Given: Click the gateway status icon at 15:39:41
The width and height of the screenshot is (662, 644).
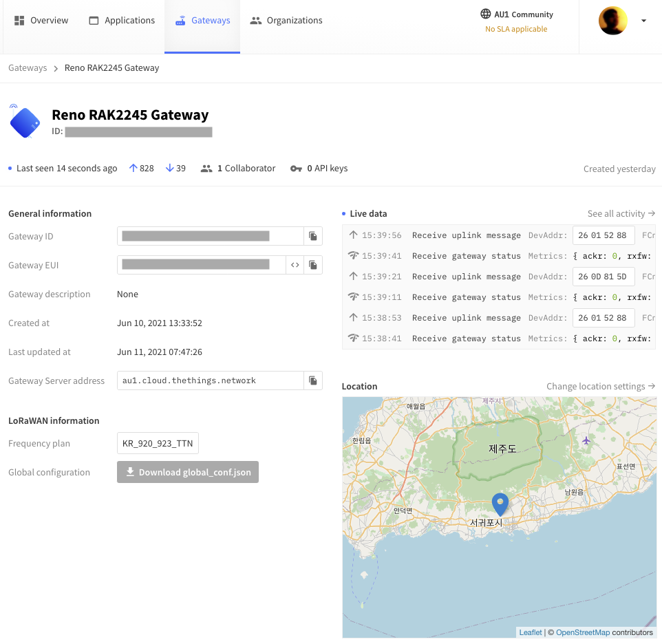Looking at the screenshot, I should point(354,255).
